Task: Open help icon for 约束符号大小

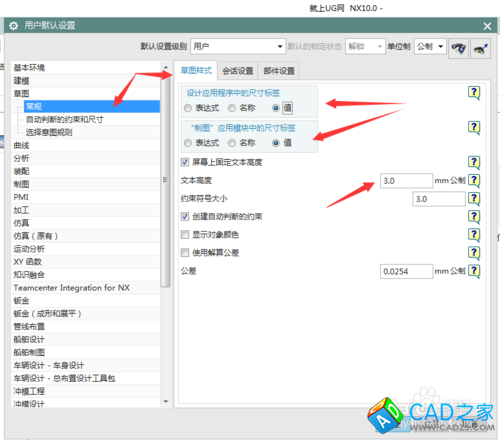Action: tap(474, 199)
